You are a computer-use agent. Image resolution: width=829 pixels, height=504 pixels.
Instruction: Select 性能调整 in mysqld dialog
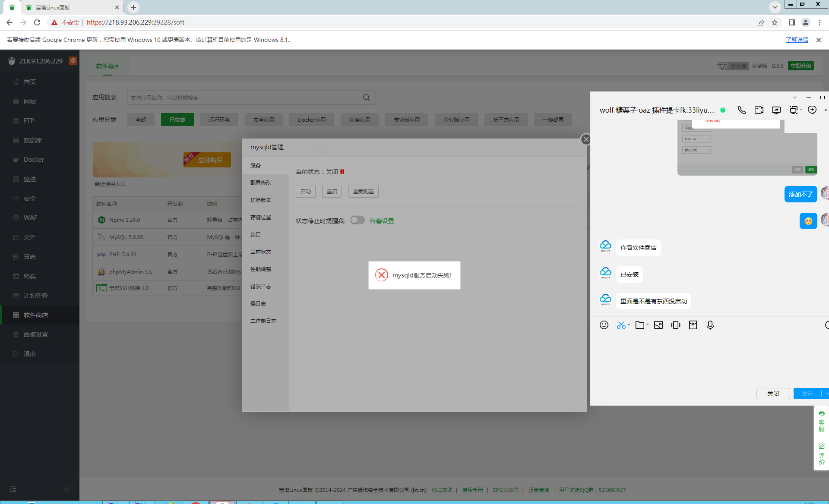coord(261,269)
